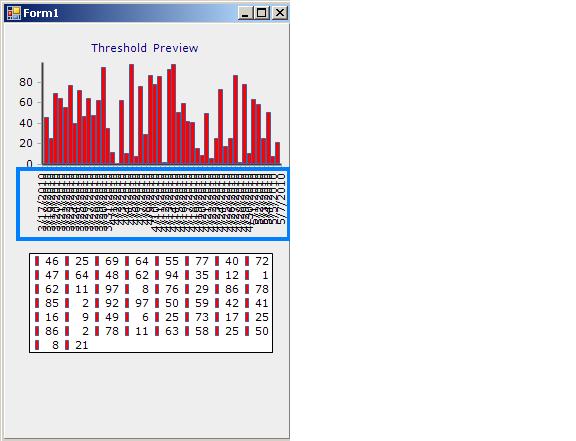Click the Y-axis label 40
This screenshot has width=576, height=441.
(26, 123)
